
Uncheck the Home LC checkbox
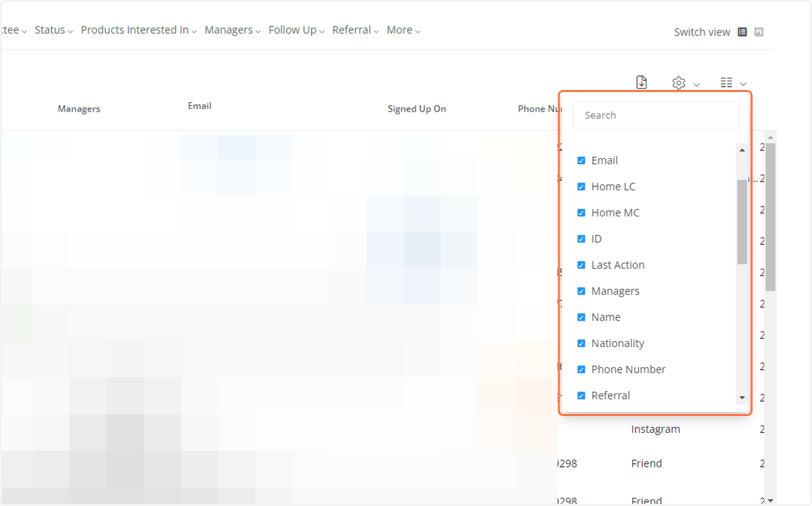click(x=581, y=187)
